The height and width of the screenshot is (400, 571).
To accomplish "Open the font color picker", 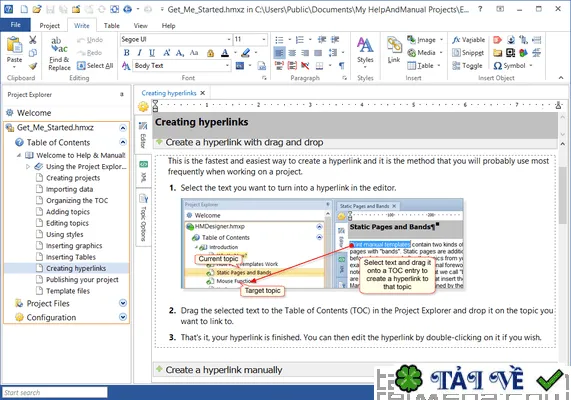I will click(x=225, y=53).
